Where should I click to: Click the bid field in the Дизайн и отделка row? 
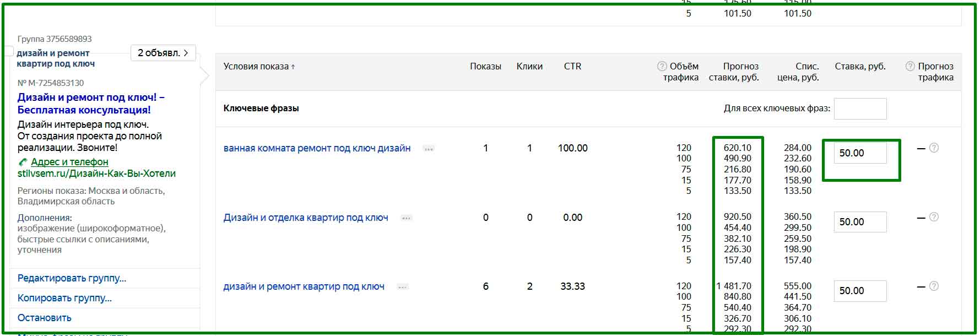click(859, 222)
